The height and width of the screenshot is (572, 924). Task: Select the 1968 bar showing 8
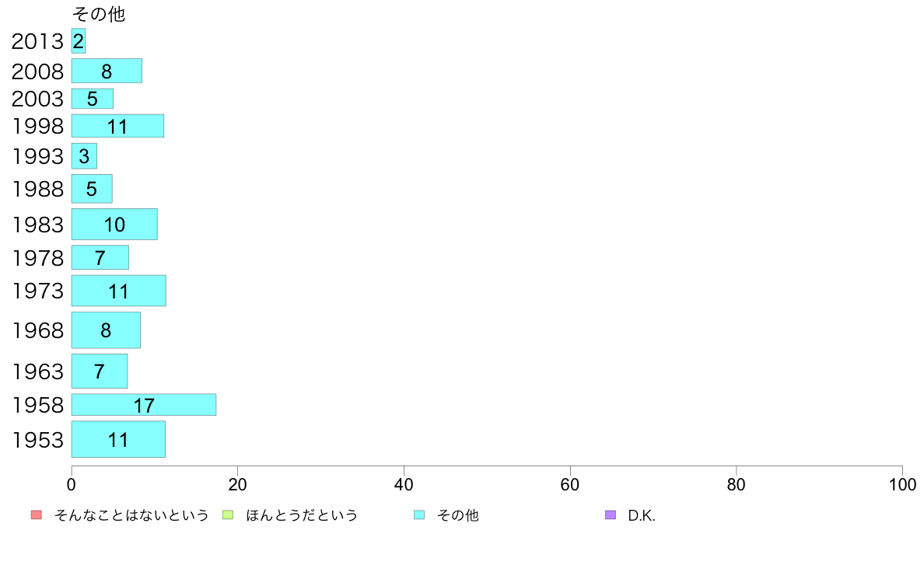click(106, 330)
